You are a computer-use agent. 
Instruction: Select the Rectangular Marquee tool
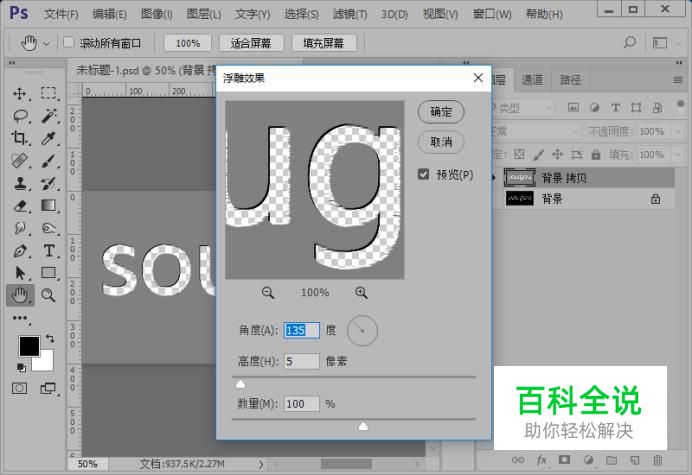point(48,93)
